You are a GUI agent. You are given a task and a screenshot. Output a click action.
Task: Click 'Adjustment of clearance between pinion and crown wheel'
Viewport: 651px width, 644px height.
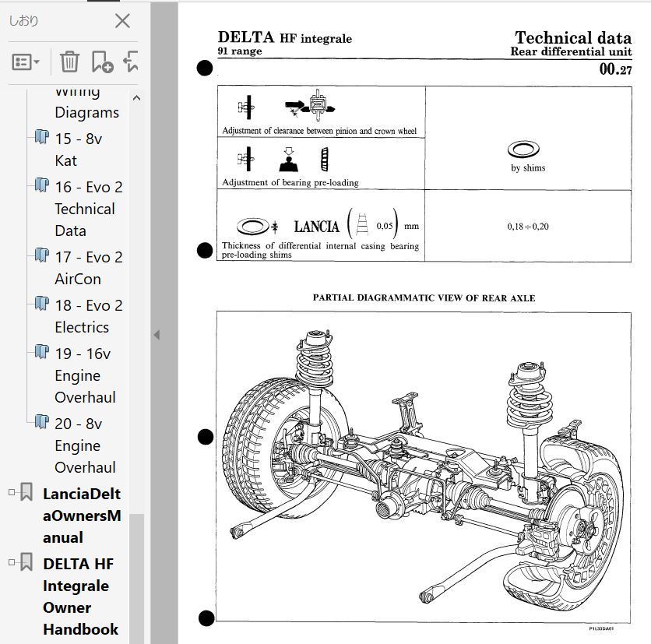tap(319, 131)
